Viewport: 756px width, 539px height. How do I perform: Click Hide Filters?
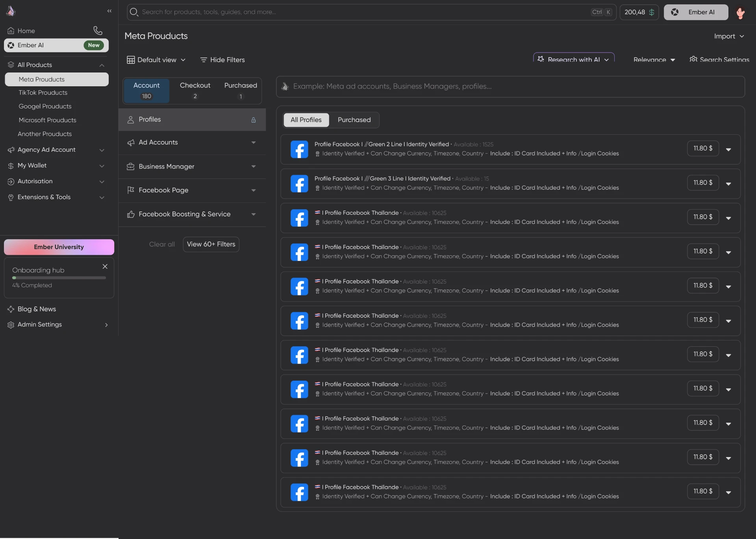[x=222, y=60]
